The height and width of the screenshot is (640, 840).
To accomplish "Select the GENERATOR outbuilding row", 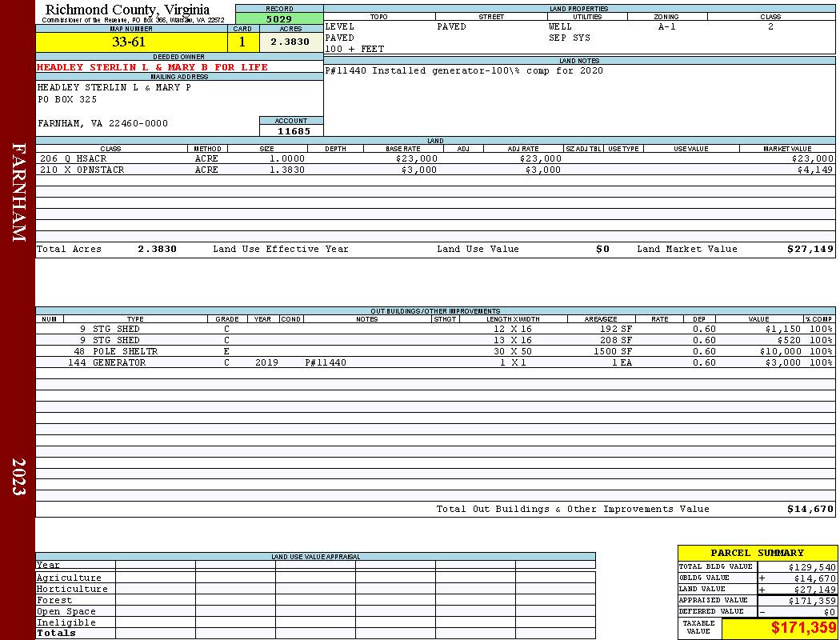I will pyautogui.click(x=435, y=362).
